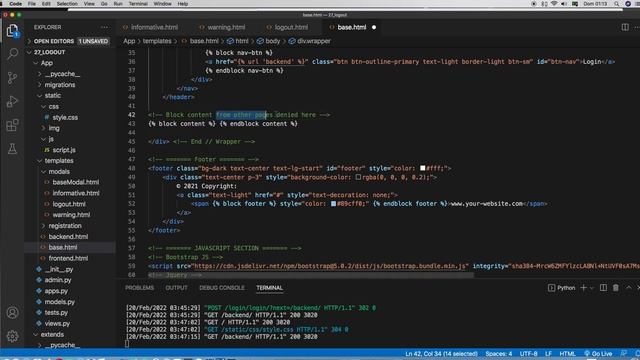This screenshot has height=360, width=640.
Task: Click Ln 42, Col 34 status item
Action: [441, 353]
